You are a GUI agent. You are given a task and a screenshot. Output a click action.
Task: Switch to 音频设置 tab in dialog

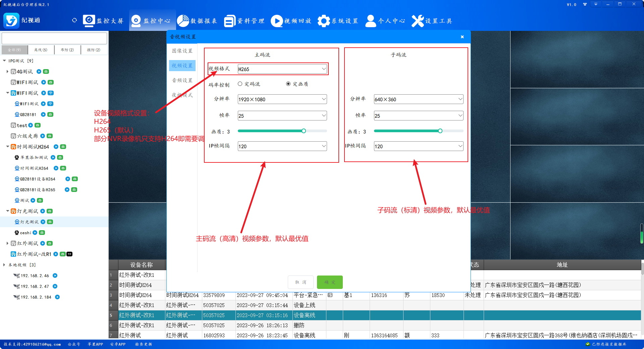pos(182,81)
